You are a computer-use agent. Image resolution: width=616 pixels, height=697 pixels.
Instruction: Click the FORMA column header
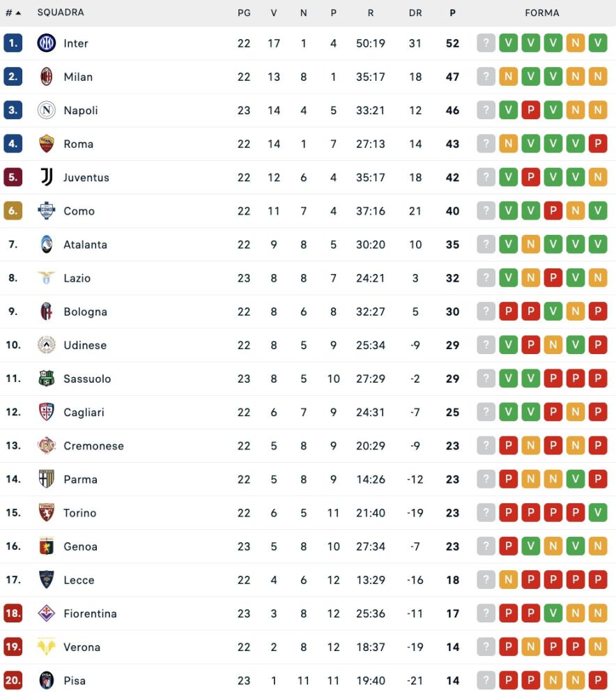click(x=542, y=13)
